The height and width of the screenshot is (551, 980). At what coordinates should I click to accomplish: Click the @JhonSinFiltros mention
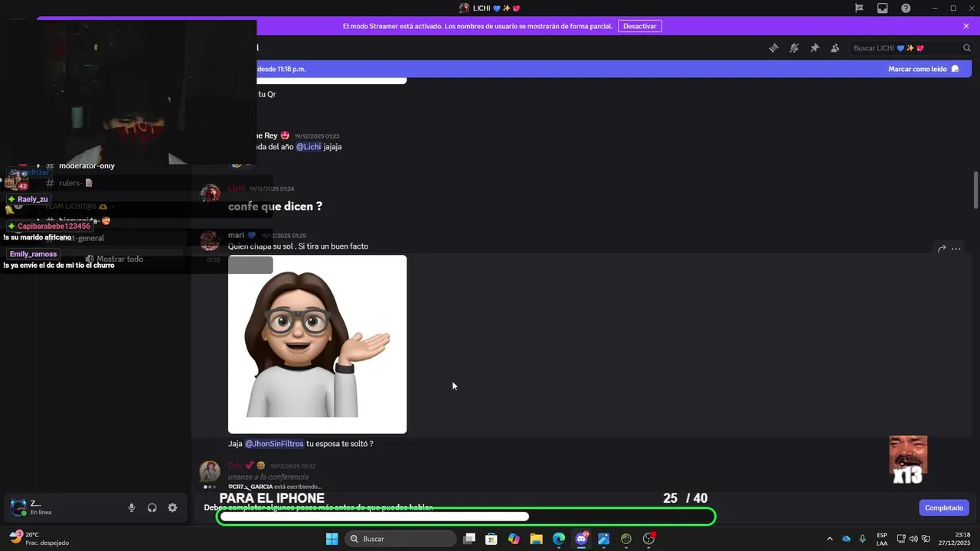pyautogui.click(x=274, y=444)
